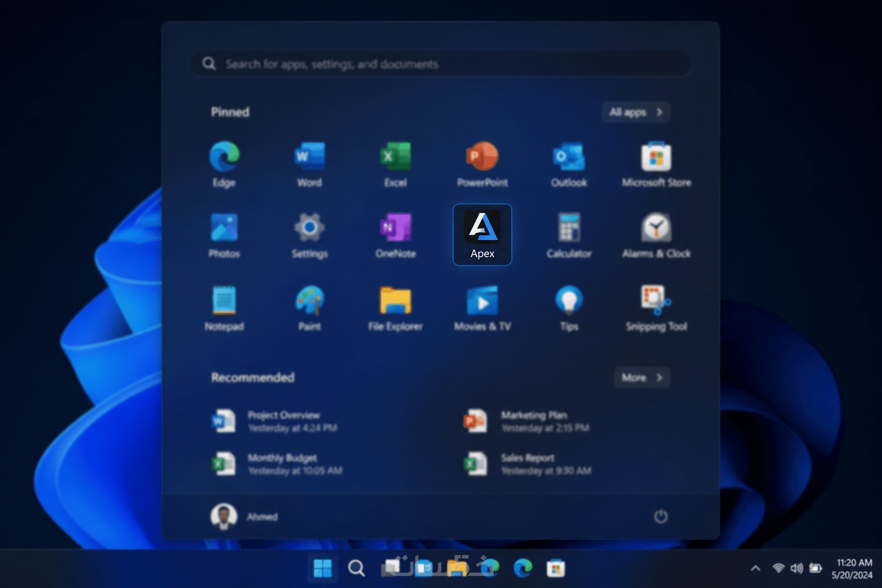Launch the pinned Photos app
Viewport: 882px width, 588px height.
[x=224, y=235]
